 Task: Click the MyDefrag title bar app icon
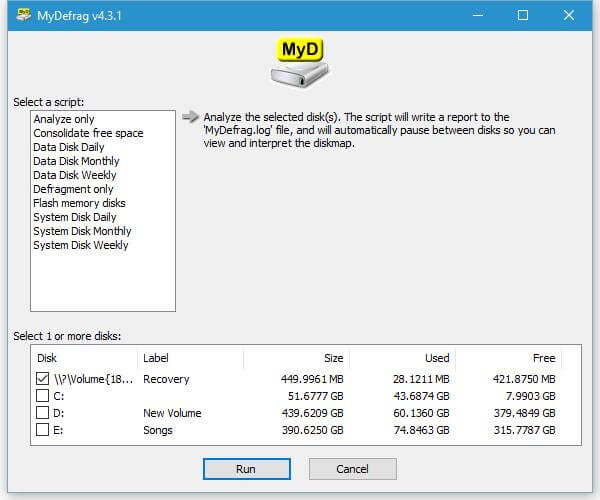click(x=23, y=15)
